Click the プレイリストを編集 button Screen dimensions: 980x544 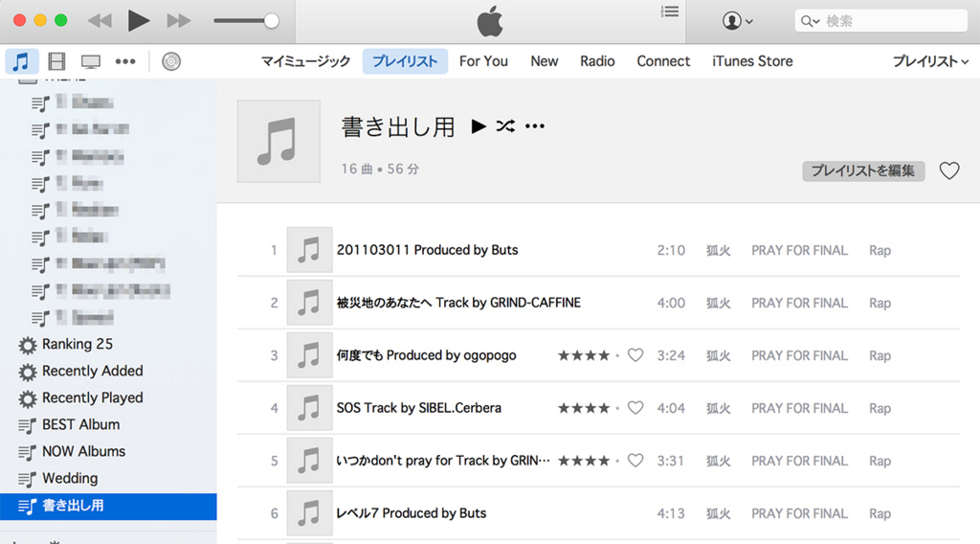click(x=863, y=170)
